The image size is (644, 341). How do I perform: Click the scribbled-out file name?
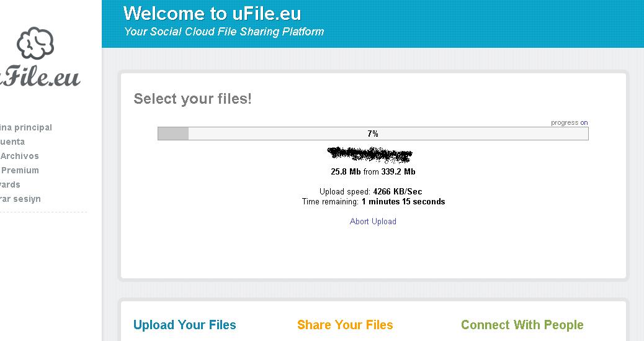pyautogui.click(x=370, y=154)
